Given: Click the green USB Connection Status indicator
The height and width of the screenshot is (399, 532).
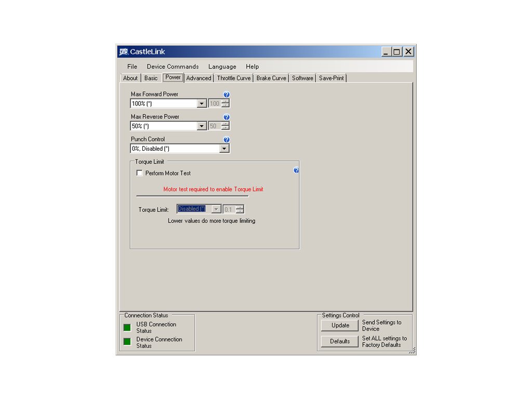Looking at the screenshot, I should point(127,327).
